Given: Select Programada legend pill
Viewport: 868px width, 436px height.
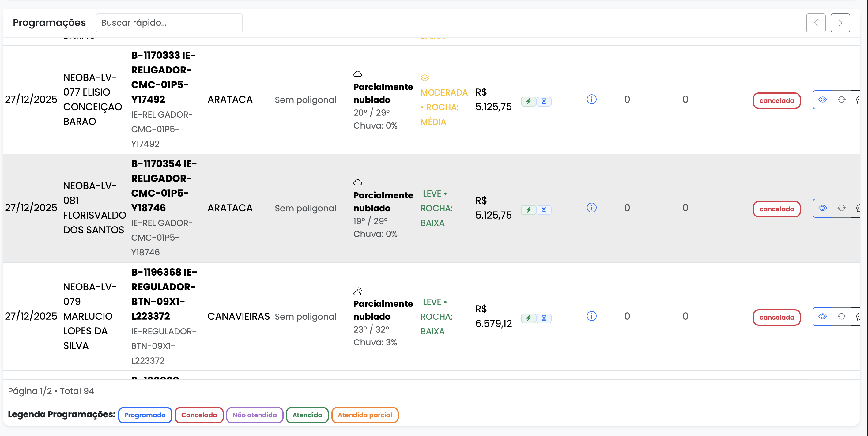Looking at the screenshot, I should [x=145, y=415].
